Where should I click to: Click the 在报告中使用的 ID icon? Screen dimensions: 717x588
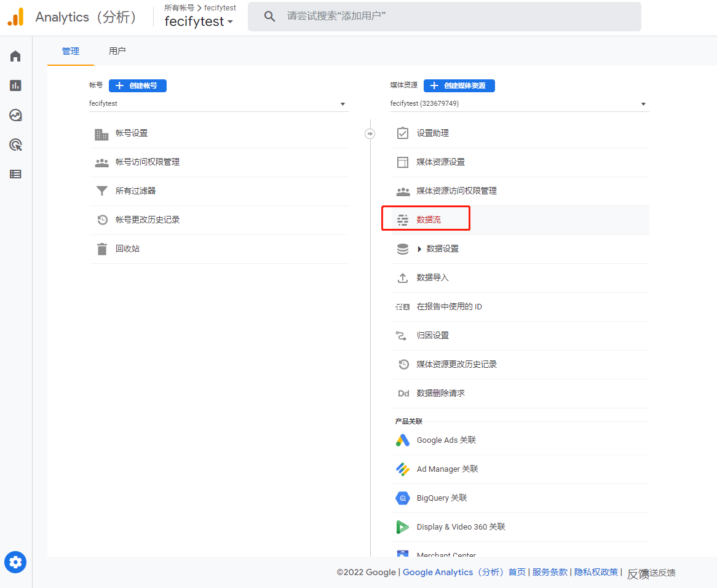[402, 307]
